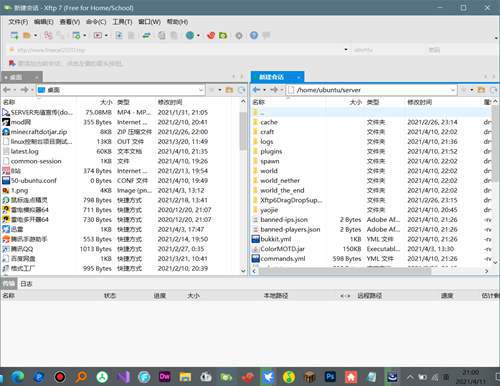Open the 帮助(H) menu

coord(177,22)
